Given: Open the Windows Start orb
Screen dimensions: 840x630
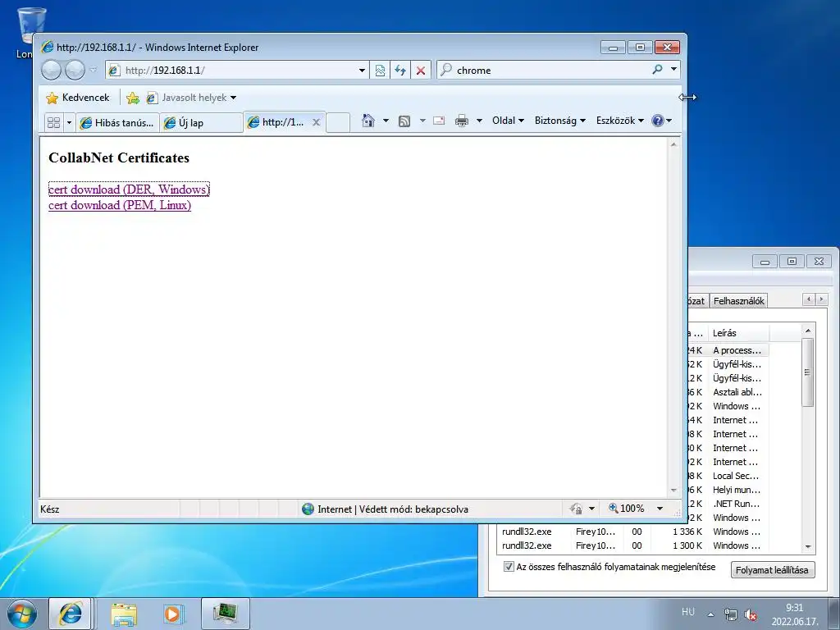Looking at the screenshot, I should 21,614.
